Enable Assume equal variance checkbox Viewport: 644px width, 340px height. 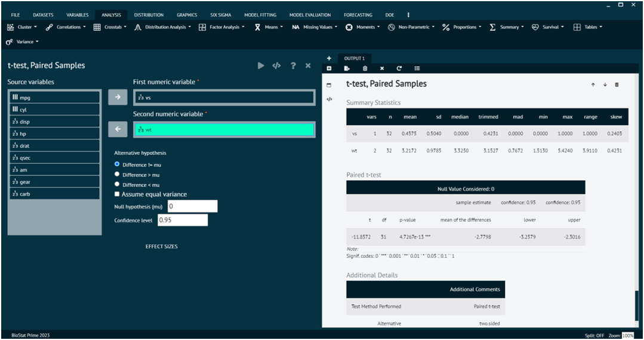click(118, 194)
